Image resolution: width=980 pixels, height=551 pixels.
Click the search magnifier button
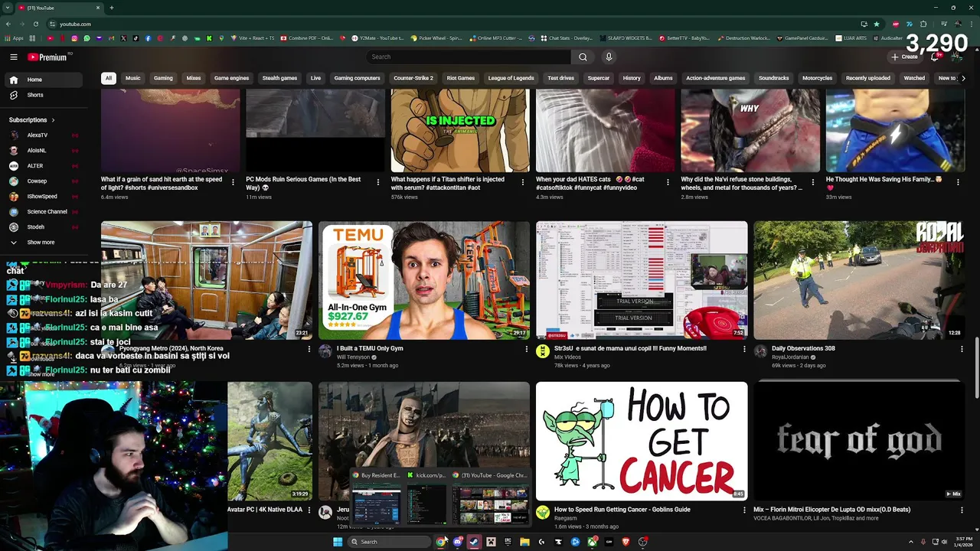click(583, 57)
